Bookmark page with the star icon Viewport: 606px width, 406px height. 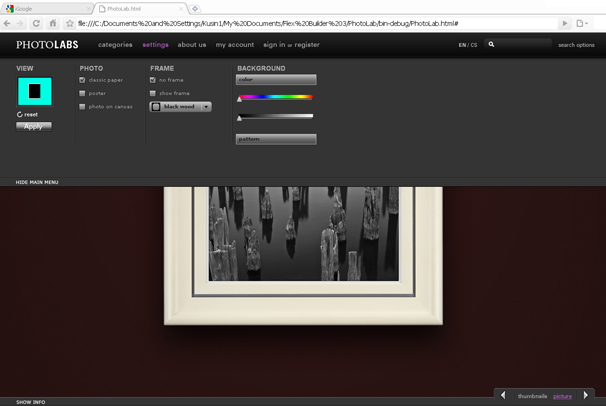pyautogui.click(x=69, y=23)
